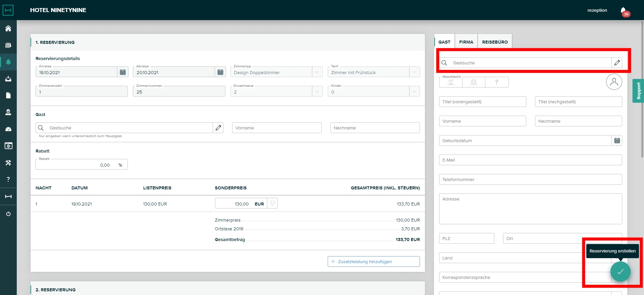Select unknown gender question mark option
This screenshot has width=644, height=295.
click(496, 82)
